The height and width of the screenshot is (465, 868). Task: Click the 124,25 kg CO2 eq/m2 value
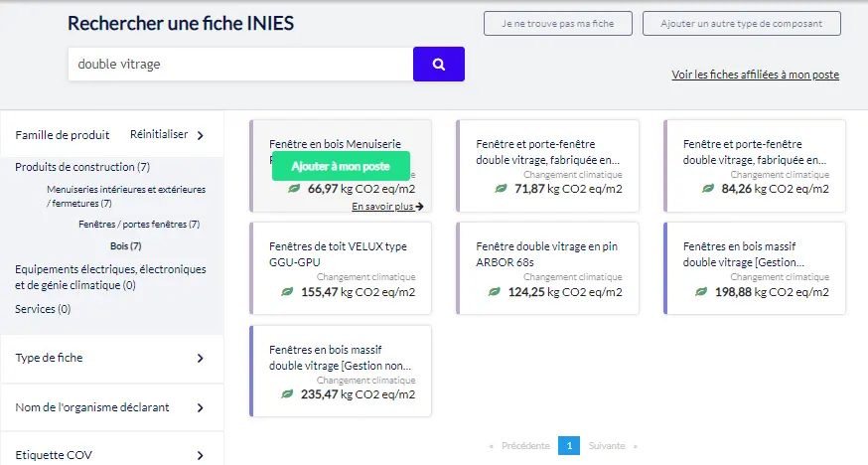(565, 292)
